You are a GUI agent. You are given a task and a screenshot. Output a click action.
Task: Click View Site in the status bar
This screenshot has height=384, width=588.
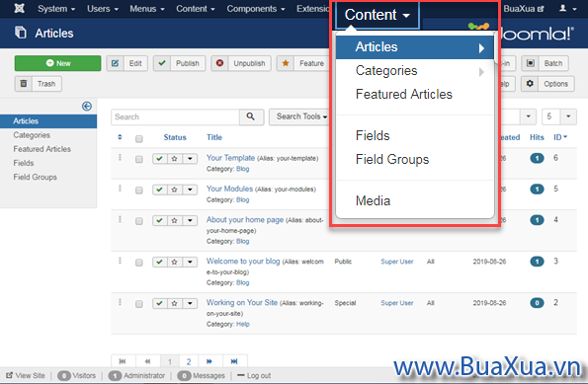[26, 376]
